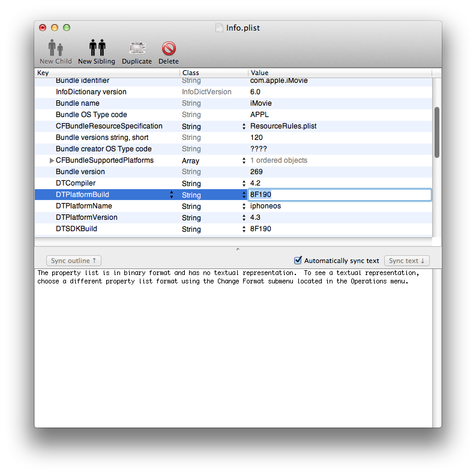The width and height of the screenshot is (476, 475).
Task: Sort by the Key column header
Action: pos(107,73)
